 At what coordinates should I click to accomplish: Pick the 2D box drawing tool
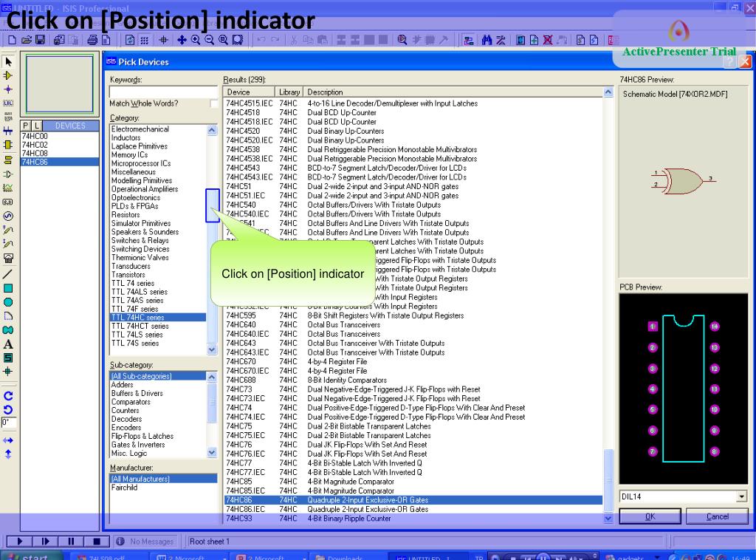[8, 288]
